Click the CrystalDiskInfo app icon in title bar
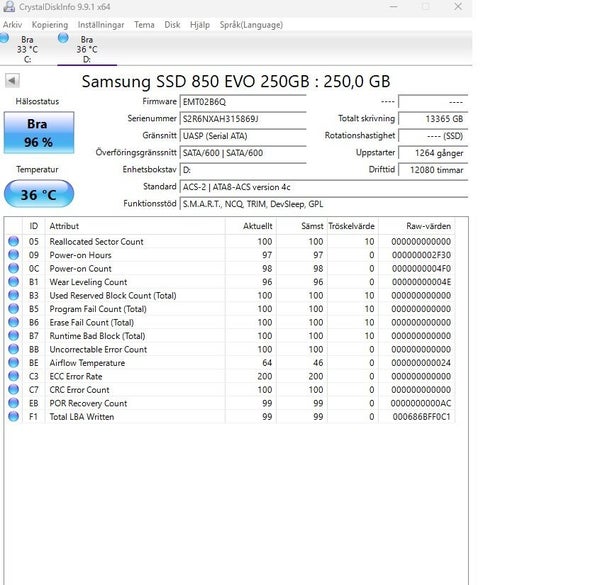Screen dimensions: 600x585 click(9, 7)
